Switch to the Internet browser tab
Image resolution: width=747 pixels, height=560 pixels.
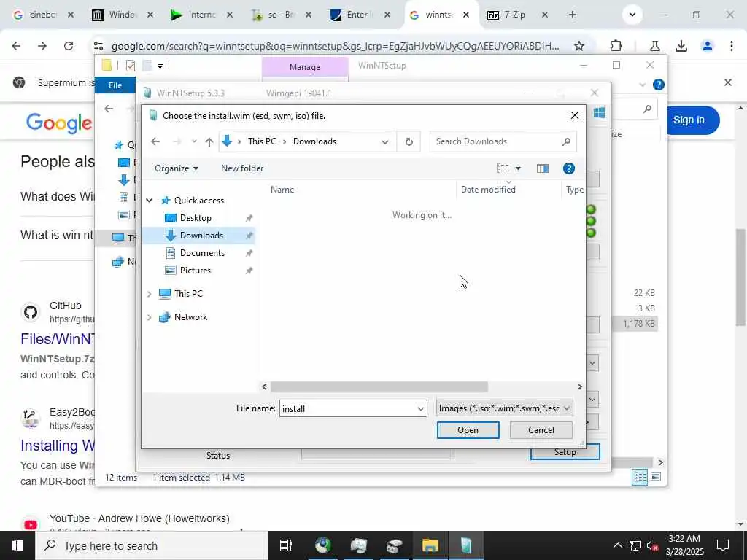tap(201, 15)
